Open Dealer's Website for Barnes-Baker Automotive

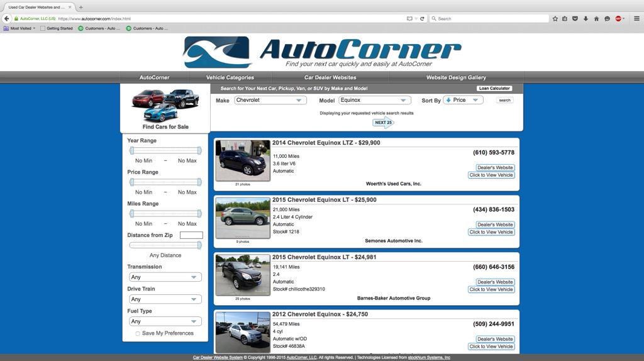[x=495, y=282]
